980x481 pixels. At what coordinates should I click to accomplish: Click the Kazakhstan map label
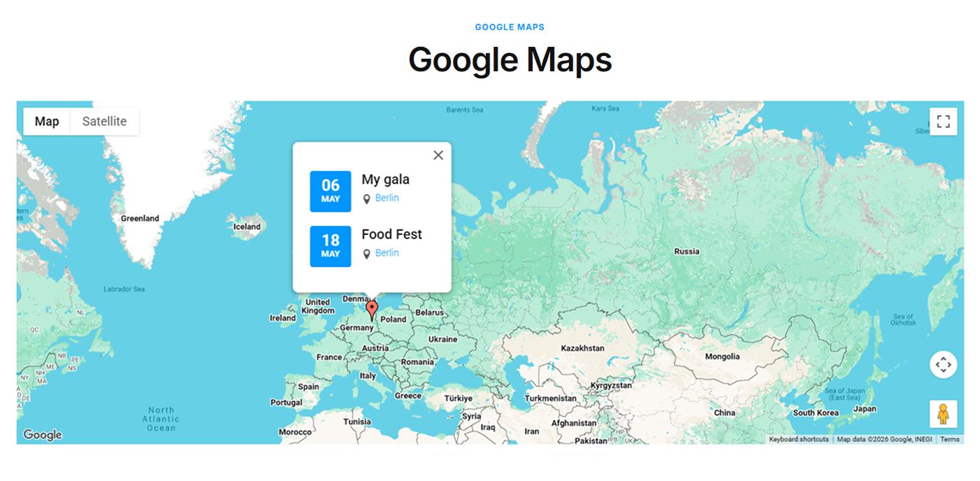pos(582,348)
